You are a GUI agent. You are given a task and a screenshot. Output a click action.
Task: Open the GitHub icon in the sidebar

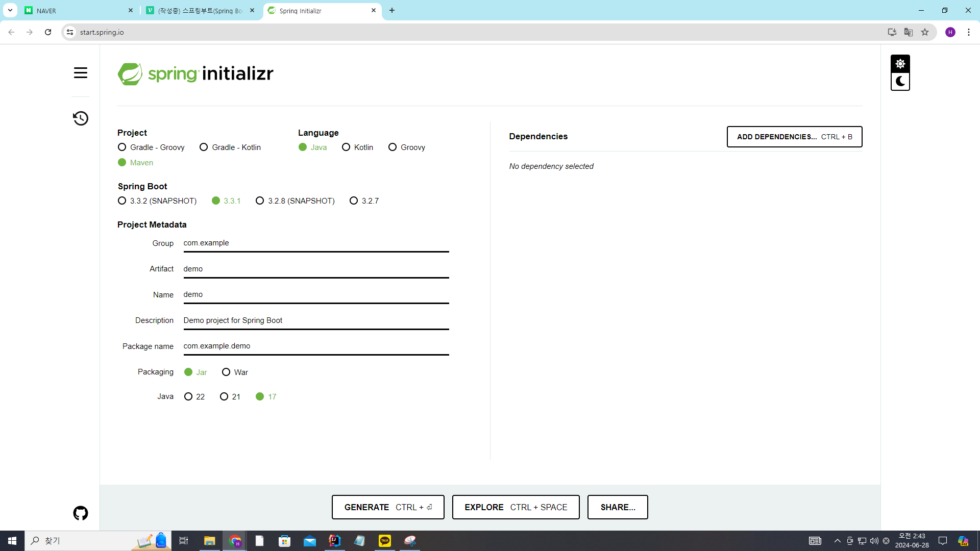pyautogui.click(x=81, y=513)
